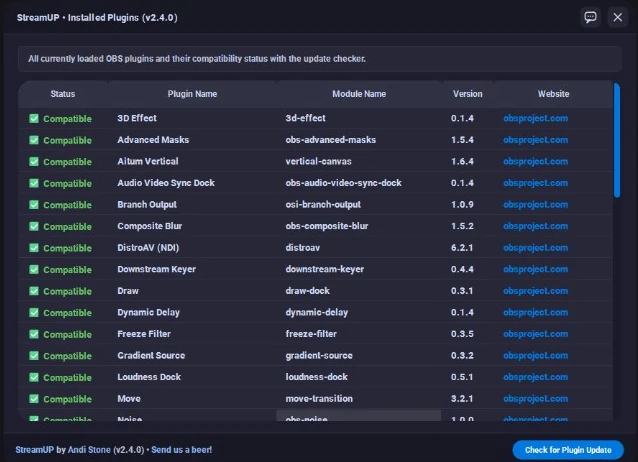Click module name move-transition

coord(319,399)
